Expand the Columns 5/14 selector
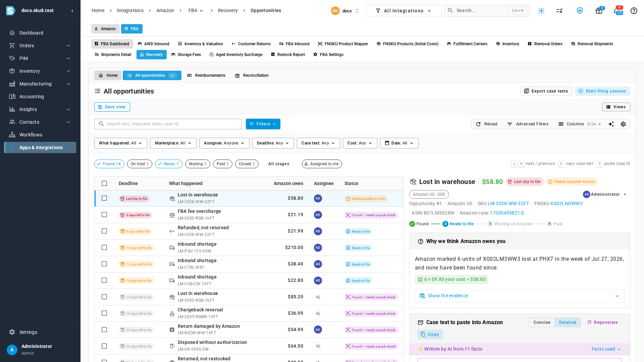The image size is (644, 362). [580, 124]
